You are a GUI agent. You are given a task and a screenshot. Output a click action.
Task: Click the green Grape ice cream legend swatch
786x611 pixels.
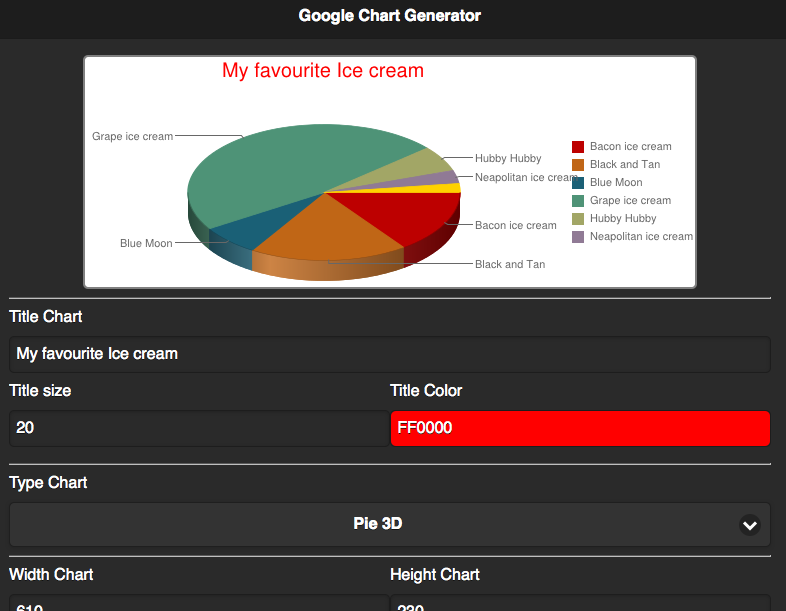577,201
